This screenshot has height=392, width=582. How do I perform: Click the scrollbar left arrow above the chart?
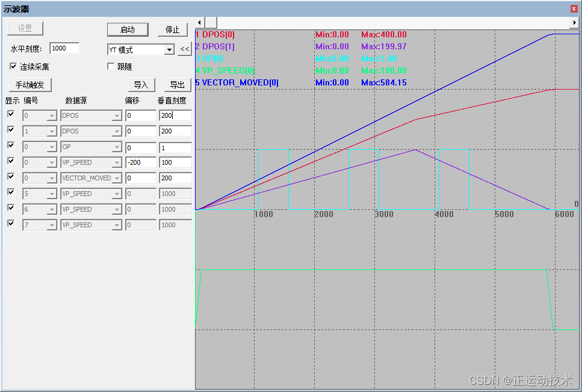[x=199, y=23]
